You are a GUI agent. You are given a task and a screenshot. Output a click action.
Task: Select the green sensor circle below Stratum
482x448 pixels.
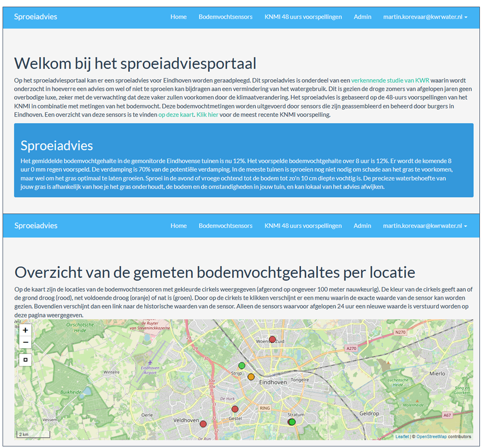tap(293, 422)
